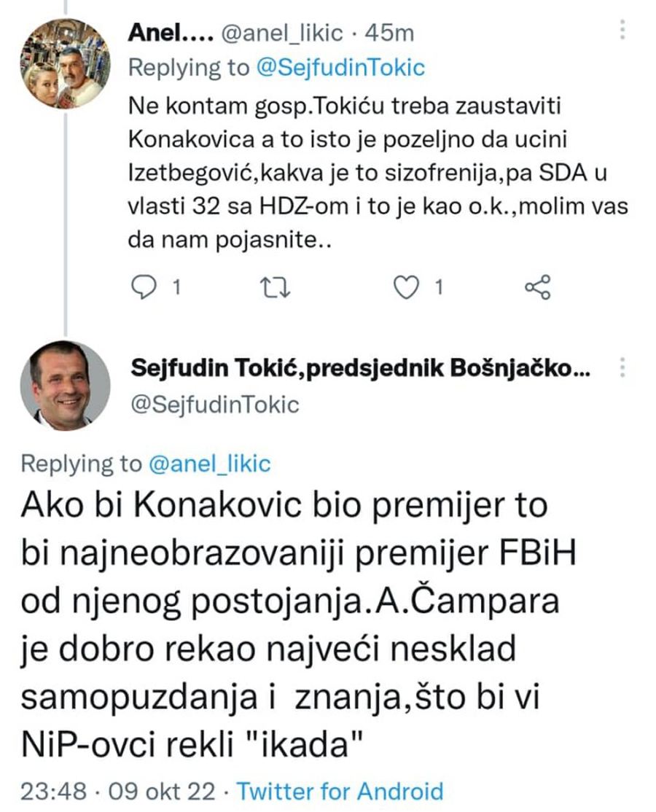Click the reply count next to comment icon
The image size is (656, 812).
[175, 289]
